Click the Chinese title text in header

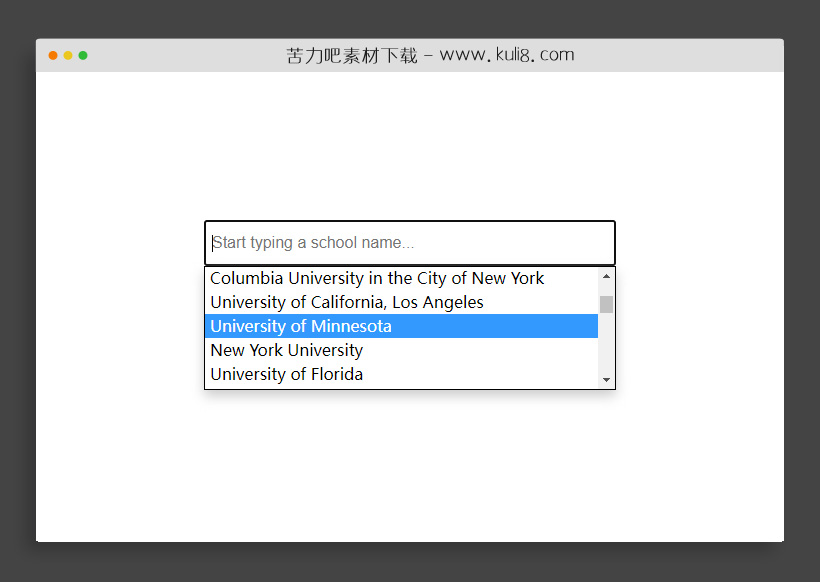351,56
